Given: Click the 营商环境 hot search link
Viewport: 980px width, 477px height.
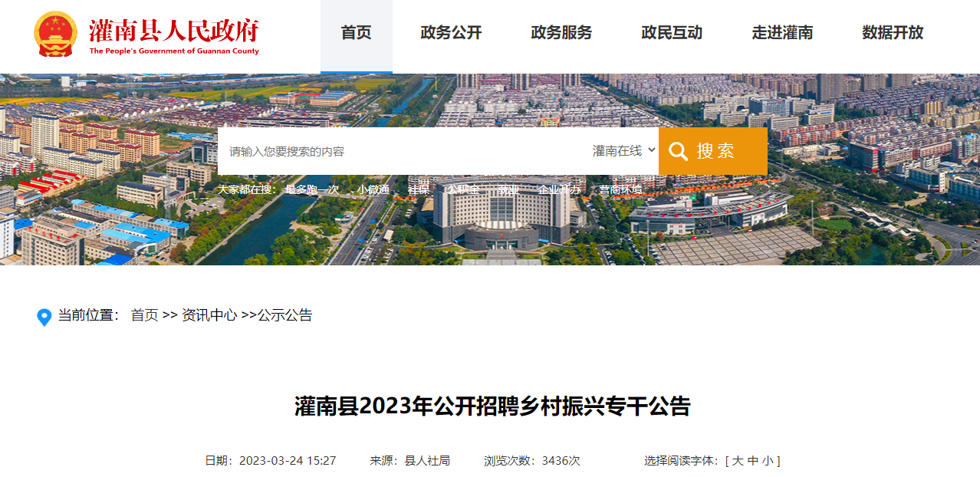Looking at the screenshot, I should (621, 189).
